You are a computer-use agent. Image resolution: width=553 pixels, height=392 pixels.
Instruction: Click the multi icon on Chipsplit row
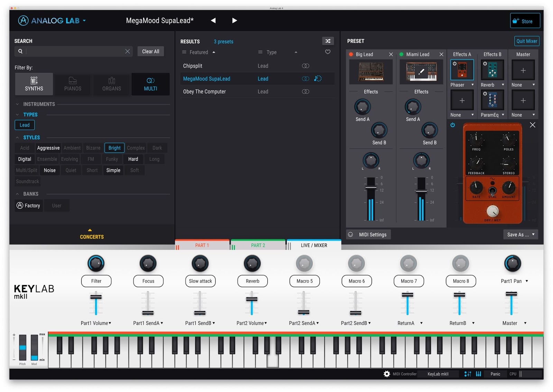coord(306,66)
